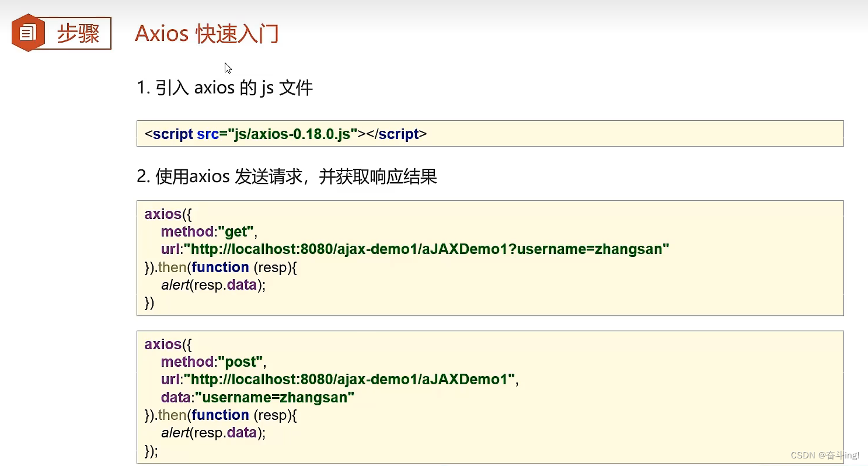Expand step 1 引入 axios 的 js 文件
This screenshot has width=868, height=466.
pos(225,87)
